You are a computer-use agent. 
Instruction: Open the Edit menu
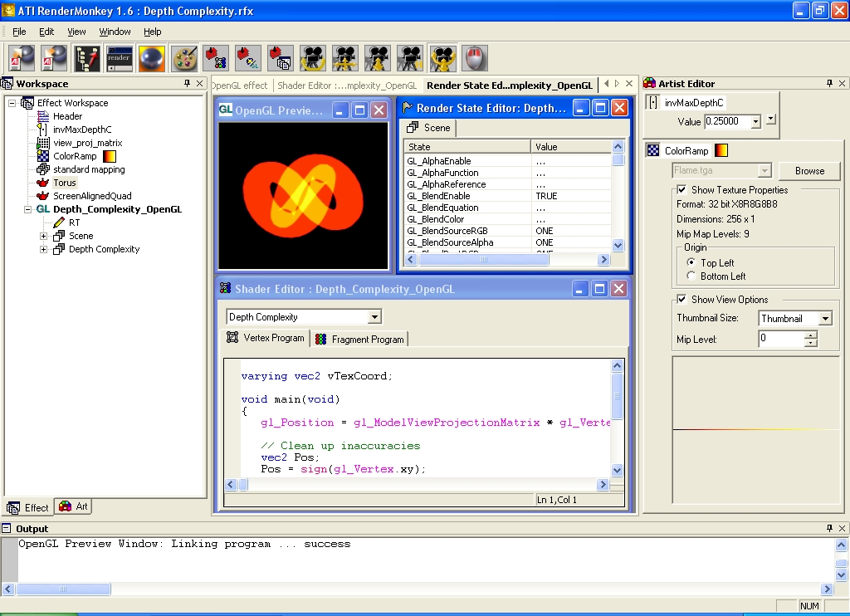tap(46, 32)
